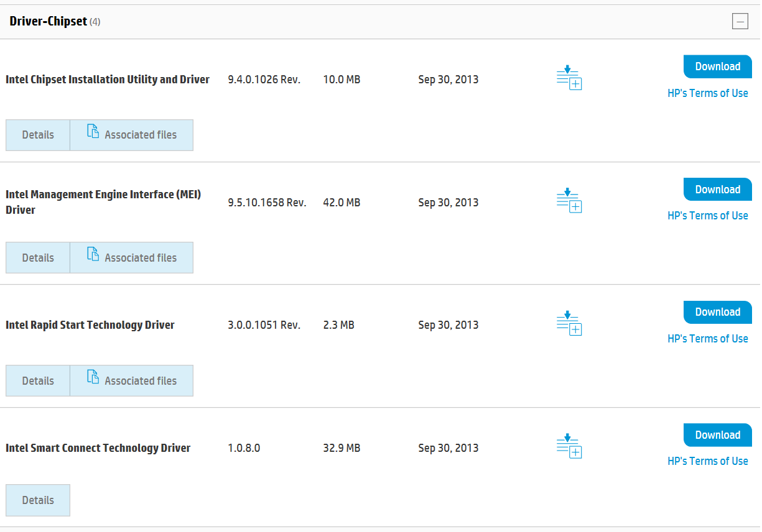Download Intel Chipset Installation Utility and Driver

(717, 66)
